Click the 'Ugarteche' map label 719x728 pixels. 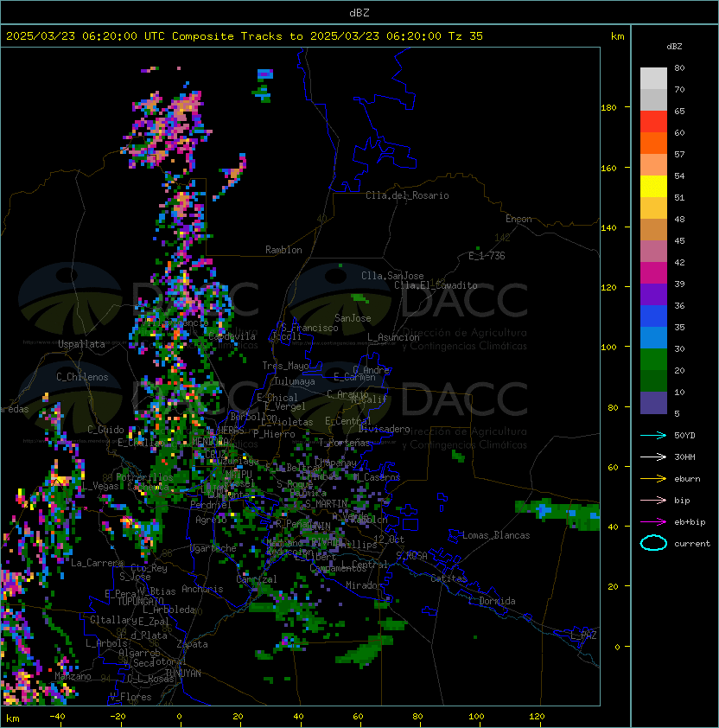pos(213,548)
